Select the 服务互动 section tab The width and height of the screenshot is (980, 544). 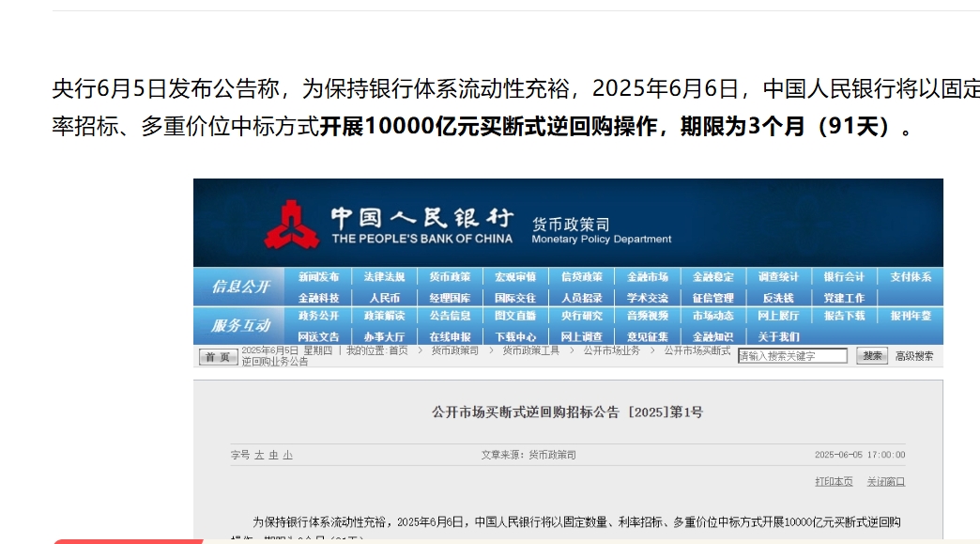click(240, 326)
